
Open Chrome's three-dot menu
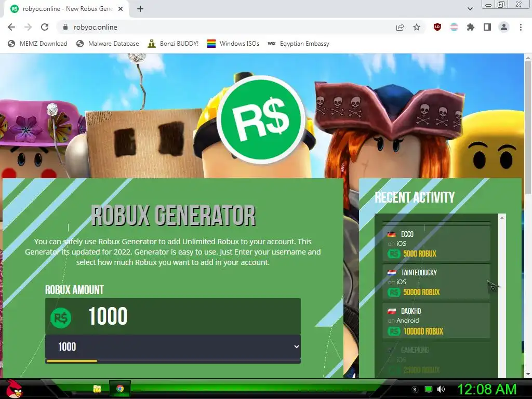click(521, 27)
